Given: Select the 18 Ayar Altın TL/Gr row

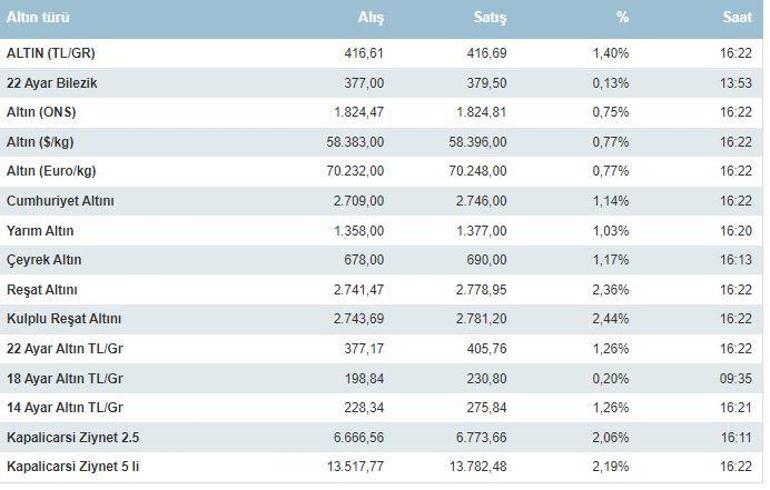Looking at the screenshot, I should tap(63, 378).
